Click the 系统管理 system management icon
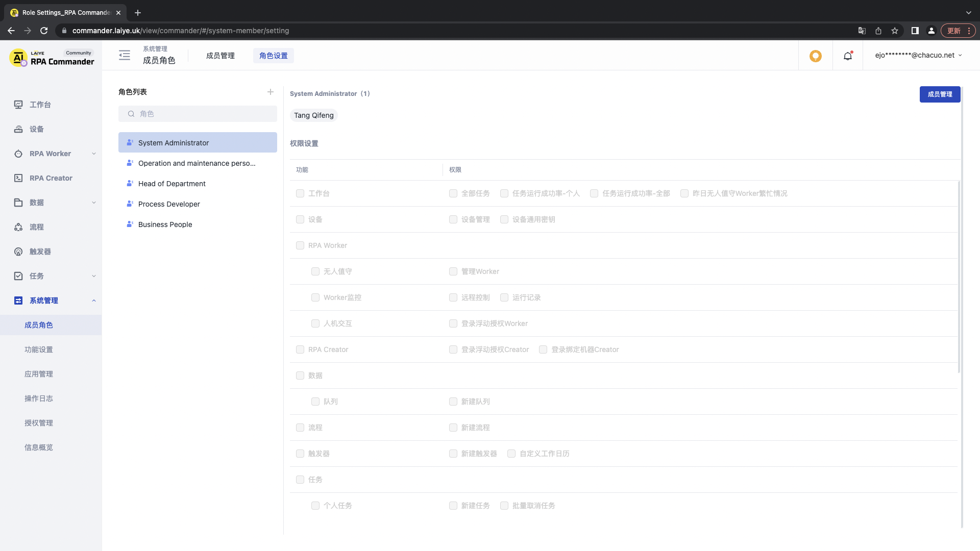The height and width of the screenshot is (551, 980). 18,300
